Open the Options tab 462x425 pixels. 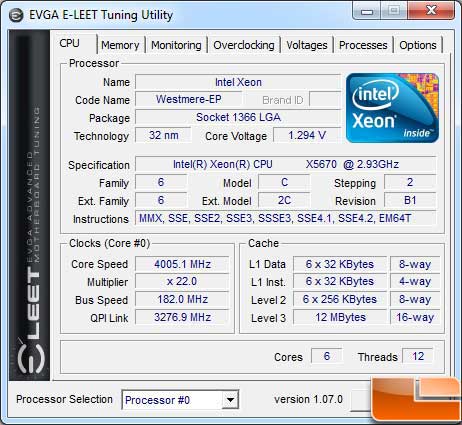[418, 45]
